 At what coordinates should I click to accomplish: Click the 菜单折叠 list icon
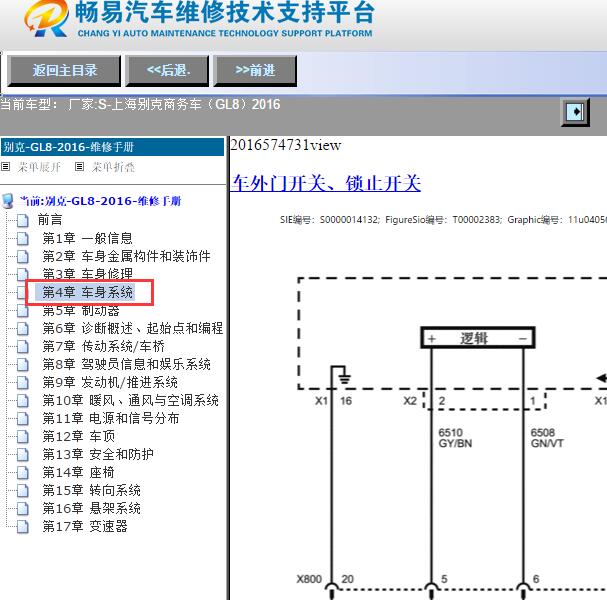(x=79, y=166)
